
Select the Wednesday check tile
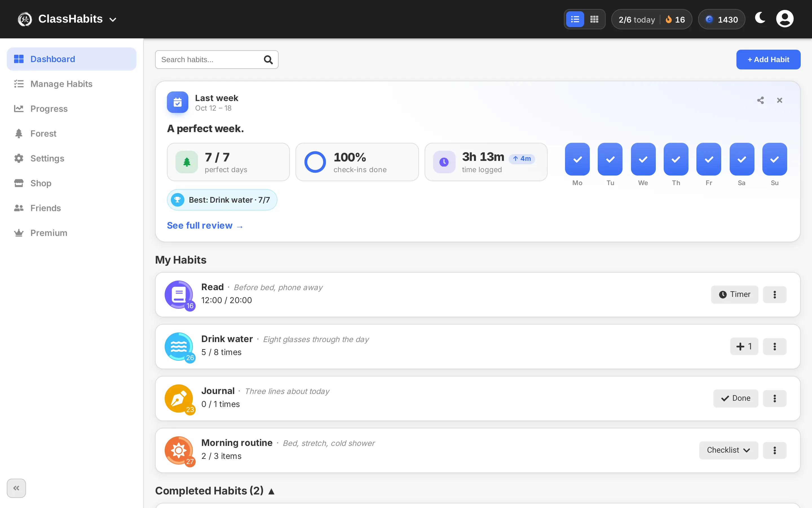tap(643, 159)
